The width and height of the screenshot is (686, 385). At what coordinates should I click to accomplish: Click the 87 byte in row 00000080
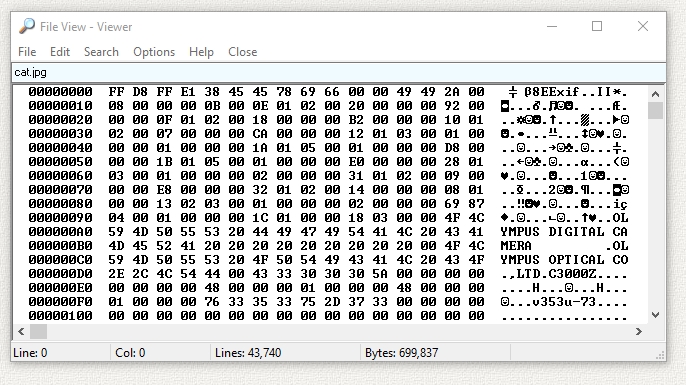click(x=476, y=204)
